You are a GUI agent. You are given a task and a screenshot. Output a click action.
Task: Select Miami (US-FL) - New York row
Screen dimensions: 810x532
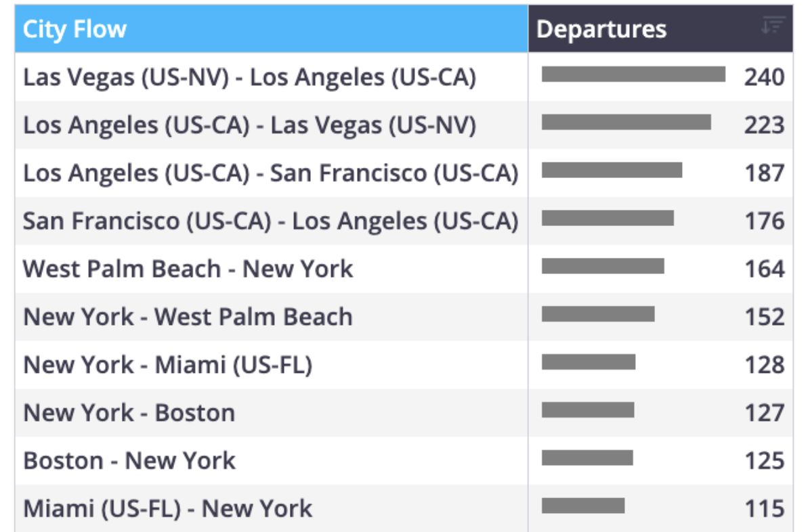pyautogui.click(x=404, y=508)
